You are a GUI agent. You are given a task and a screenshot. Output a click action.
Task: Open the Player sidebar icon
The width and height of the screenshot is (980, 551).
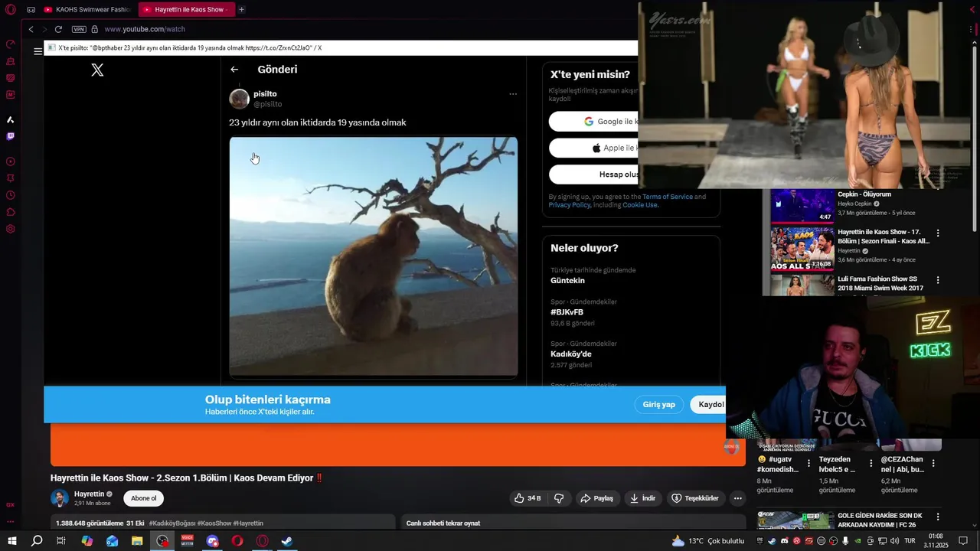pyautogui.click(x=11, y=161)
